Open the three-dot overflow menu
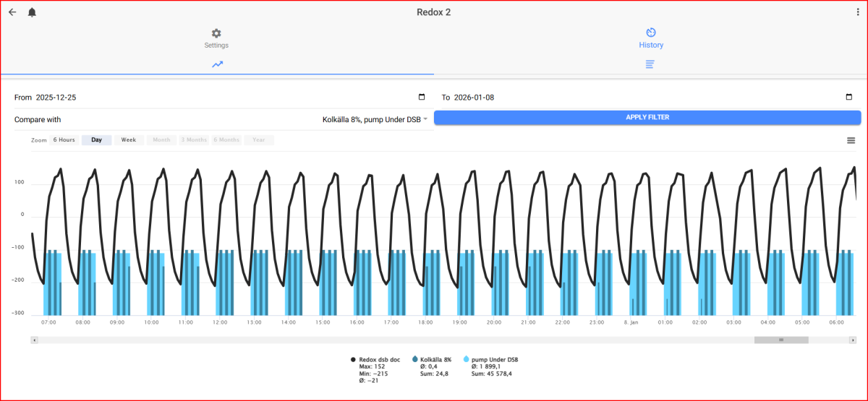The width and height of the screenshot is (868, 401). coord(858,12)
